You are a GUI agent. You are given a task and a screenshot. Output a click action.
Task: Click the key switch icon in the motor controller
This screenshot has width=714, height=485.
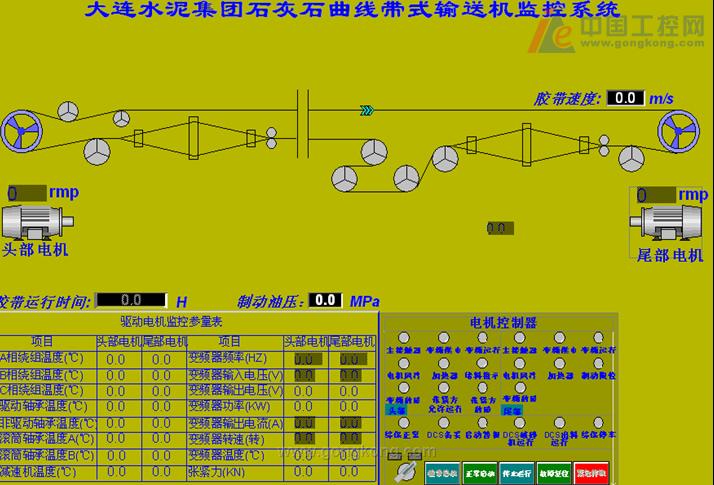click(x=404, y=469)
